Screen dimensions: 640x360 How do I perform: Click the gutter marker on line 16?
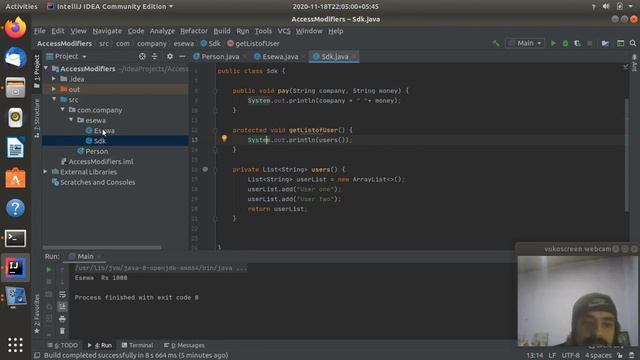click(205, 169)
